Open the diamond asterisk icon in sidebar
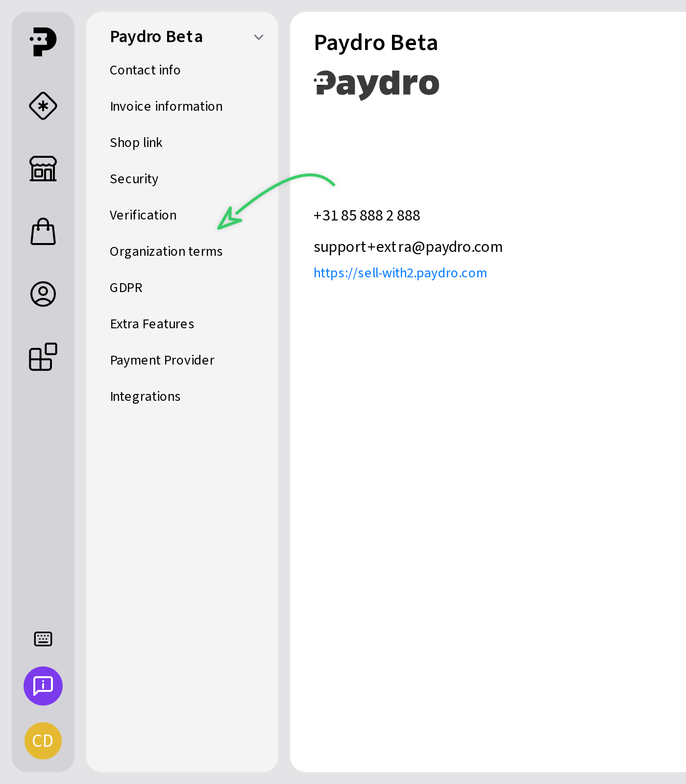 (x=43, y=106)
